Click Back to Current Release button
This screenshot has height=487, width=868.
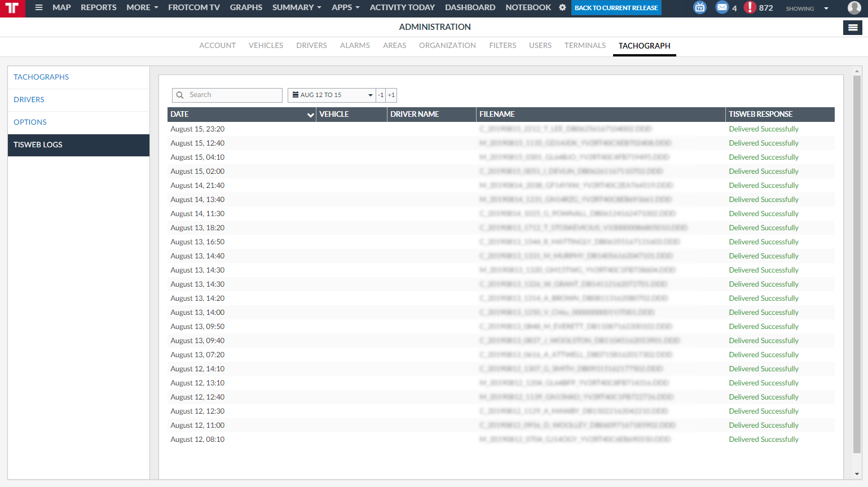coord(616,8)
